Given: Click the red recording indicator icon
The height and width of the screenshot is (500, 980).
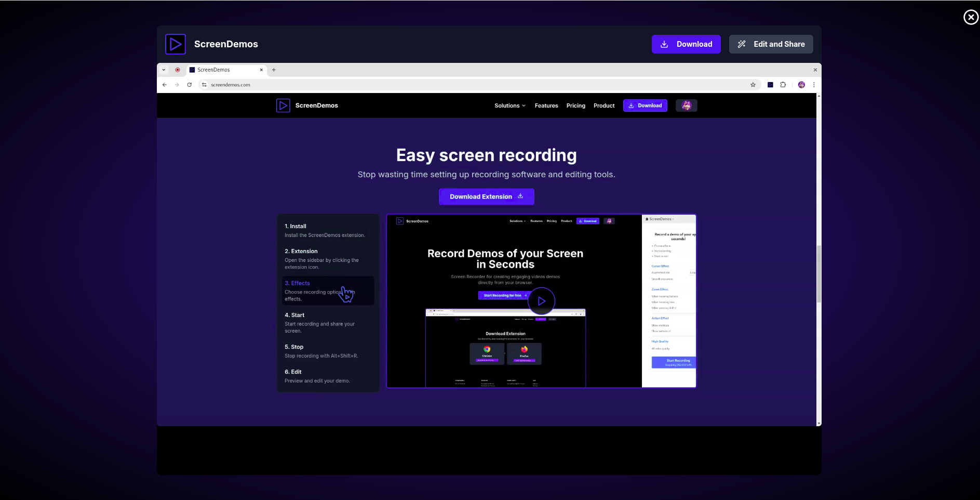Looking at the screenshot, I should pos(178,70).
